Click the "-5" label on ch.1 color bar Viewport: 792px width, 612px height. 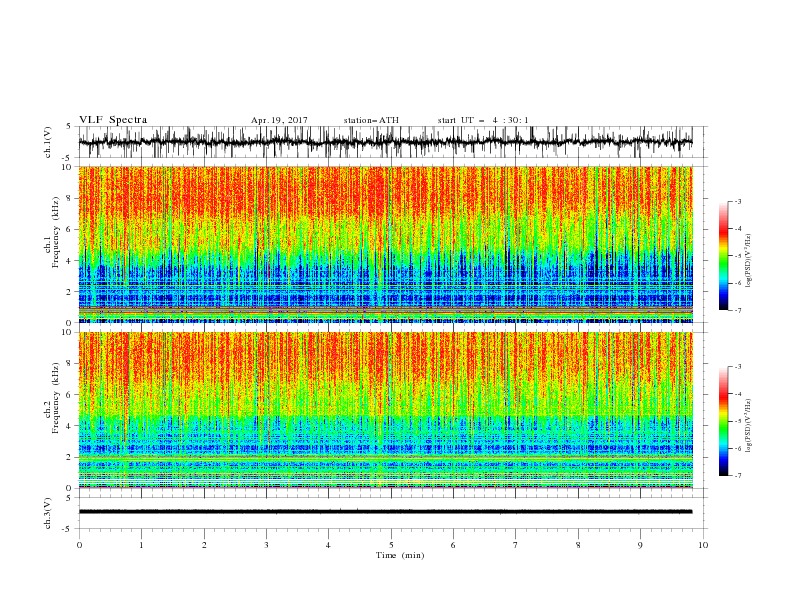[x=737, y=256]
